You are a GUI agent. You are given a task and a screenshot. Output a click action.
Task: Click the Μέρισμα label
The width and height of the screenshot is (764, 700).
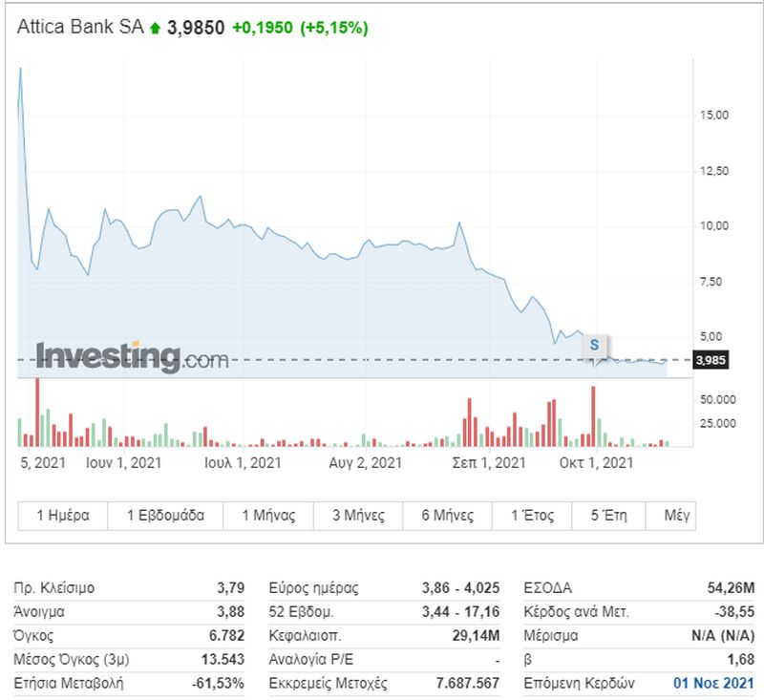[551, 635]
